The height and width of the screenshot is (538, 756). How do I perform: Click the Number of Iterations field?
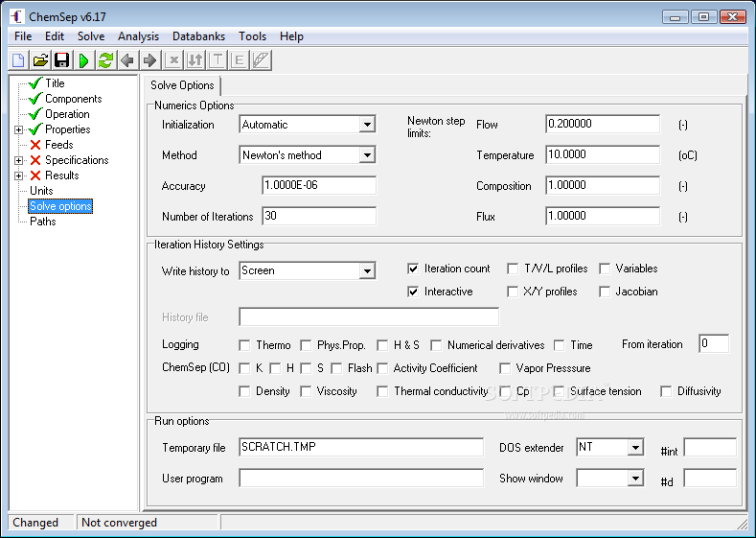[x=319, y=216]
